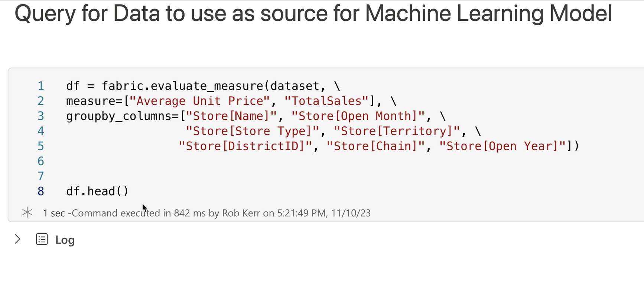644x284 pixels.
Task: Select line number 3 in the gutter
Action: click(41, 116)
